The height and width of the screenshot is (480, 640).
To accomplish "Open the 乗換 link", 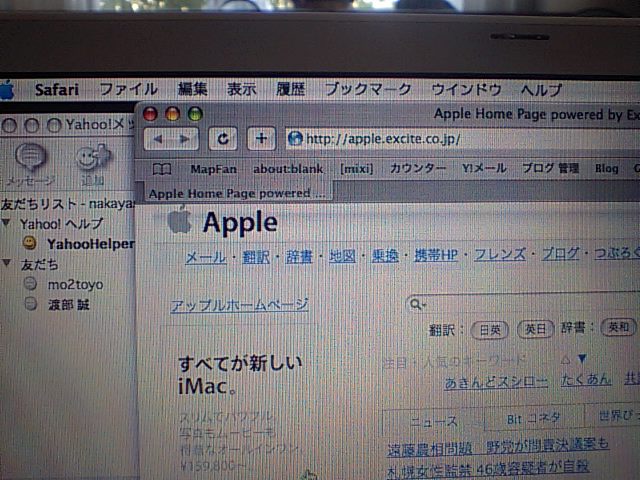I will coord(385,256).
